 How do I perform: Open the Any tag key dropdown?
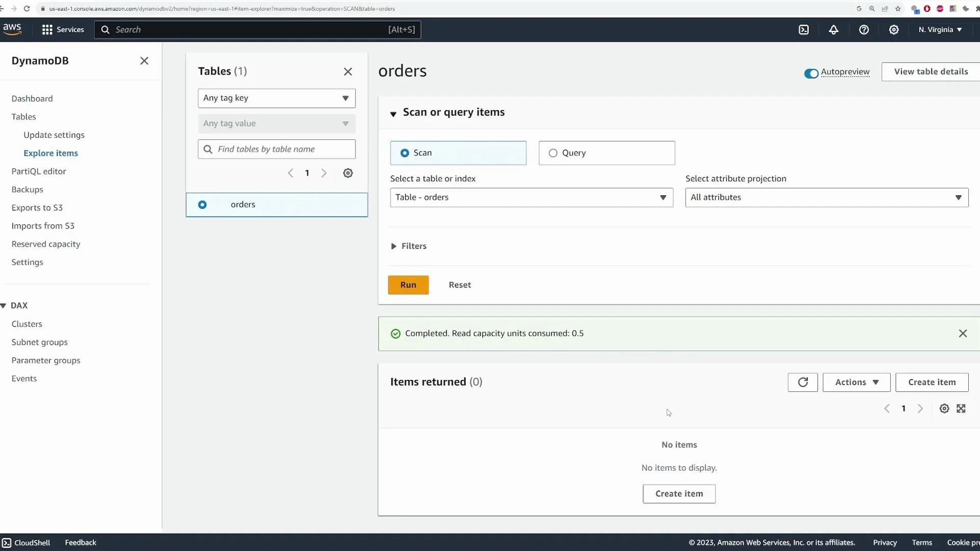pos(276,98)
